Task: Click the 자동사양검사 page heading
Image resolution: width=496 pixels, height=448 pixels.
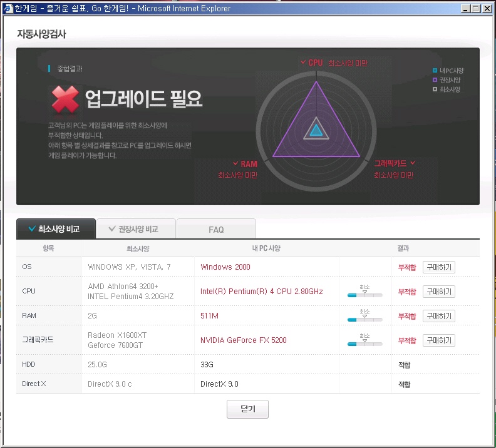Action: pos(41,34)
